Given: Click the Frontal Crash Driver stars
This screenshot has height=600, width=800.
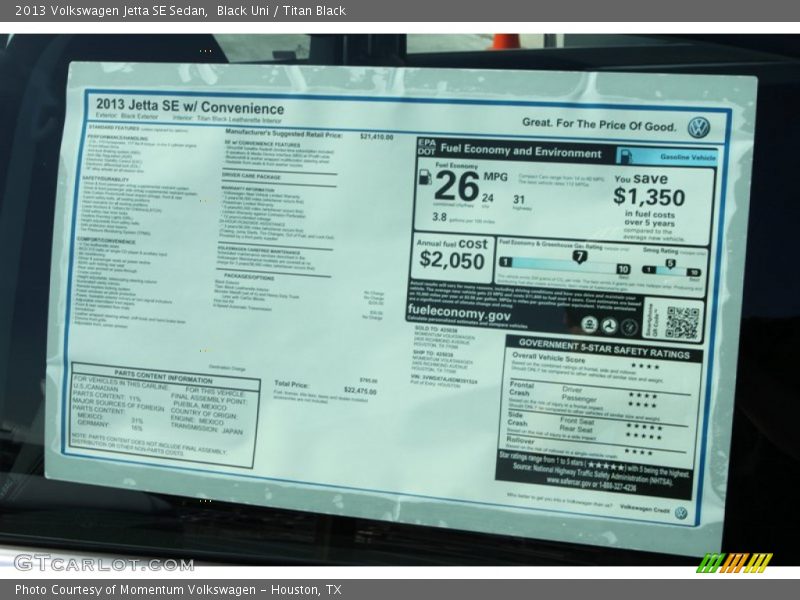Looking at the screenshot, I should (643, 395).
